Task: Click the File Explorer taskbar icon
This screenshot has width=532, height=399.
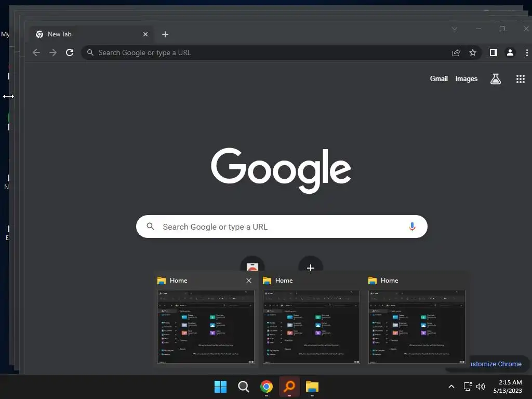Action: [312, 387]
